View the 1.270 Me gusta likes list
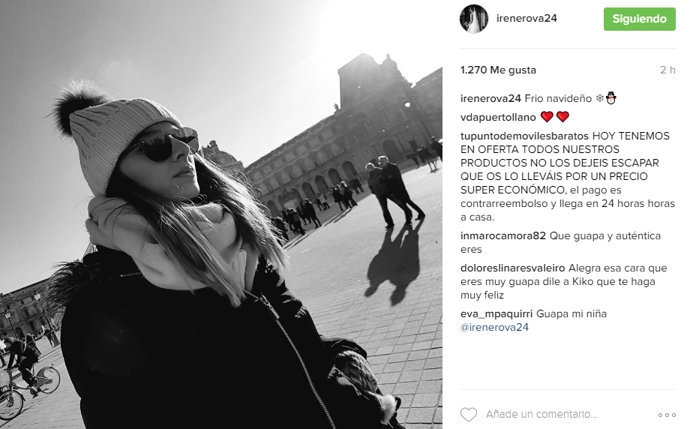690x429 pixels. coord(498,70)
